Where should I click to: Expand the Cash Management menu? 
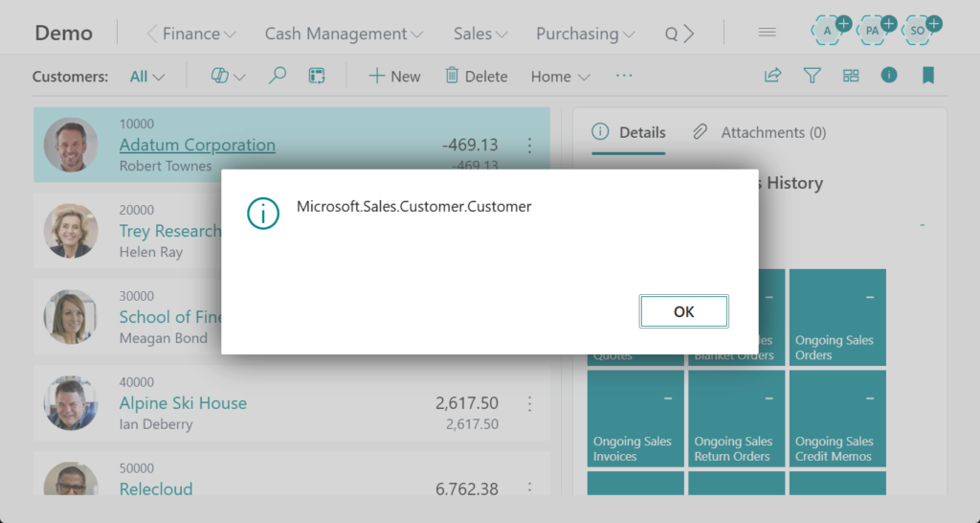coord(344,34)
